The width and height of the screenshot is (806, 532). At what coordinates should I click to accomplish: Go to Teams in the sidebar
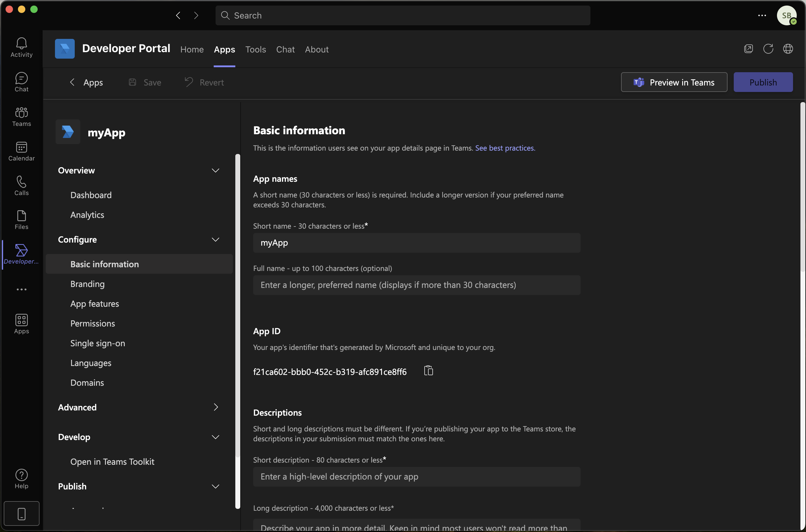pyautogui.click(x=21, y=117)
